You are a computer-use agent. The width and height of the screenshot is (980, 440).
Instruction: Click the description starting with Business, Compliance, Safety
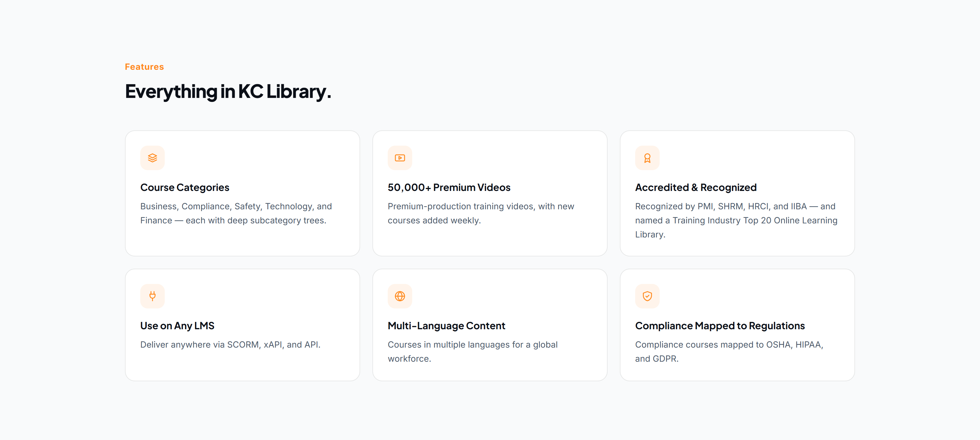coord(236,213)
